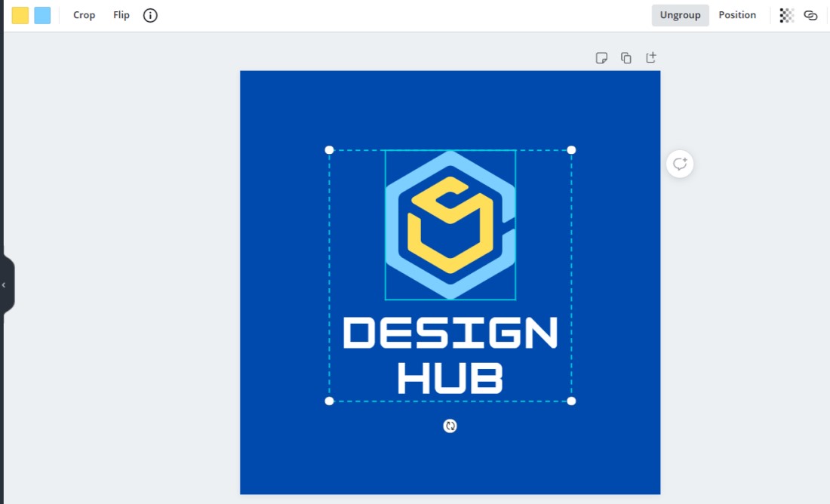Open the Info circle icon

pos(150,15)
